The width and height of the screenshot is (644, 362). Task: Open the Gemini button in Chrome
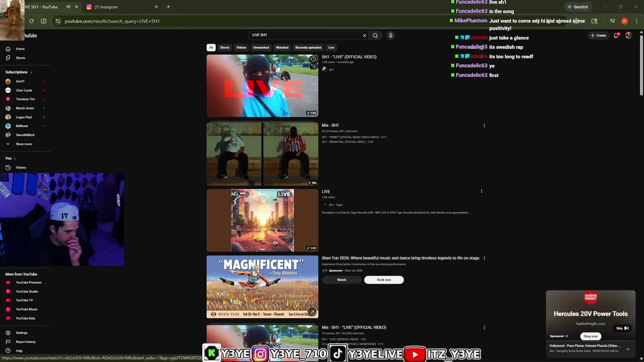pos(578,7)
